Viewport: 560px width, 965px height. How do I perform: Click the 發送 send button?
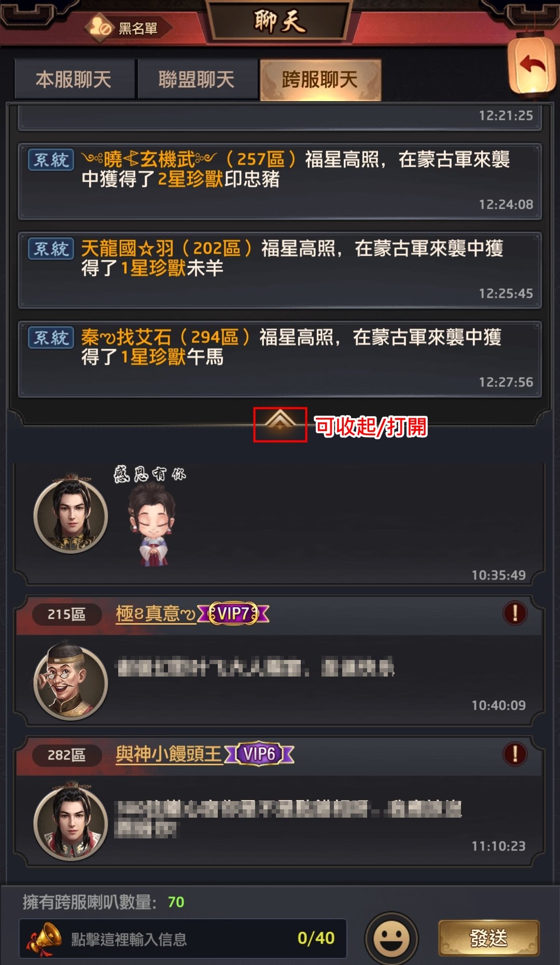489,938
